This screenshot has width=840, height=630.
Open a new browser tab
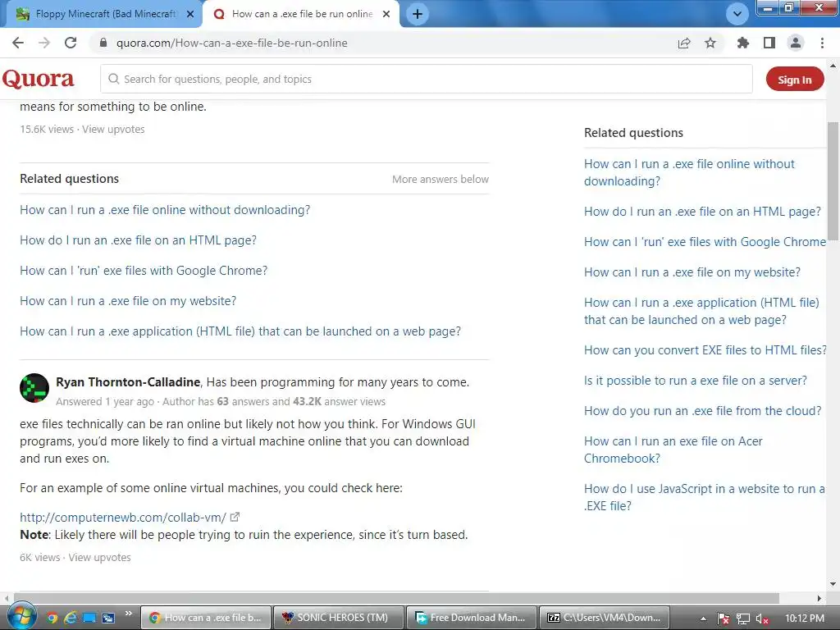(x=418, y=14)
